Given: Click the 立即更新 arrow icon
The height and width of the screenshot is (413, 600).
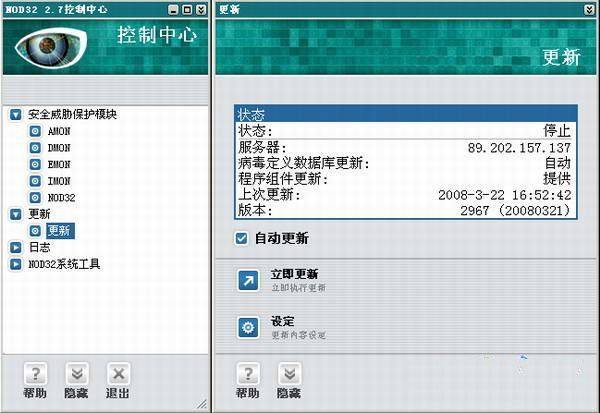Looking at the screenshot, I should (248, 281).
